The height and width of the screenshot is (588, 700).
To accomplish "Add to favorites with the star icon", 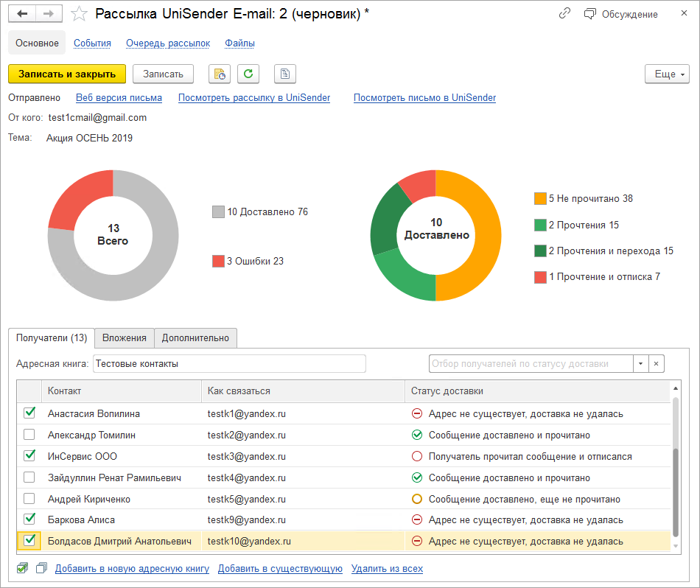I will tap(79, 14).
